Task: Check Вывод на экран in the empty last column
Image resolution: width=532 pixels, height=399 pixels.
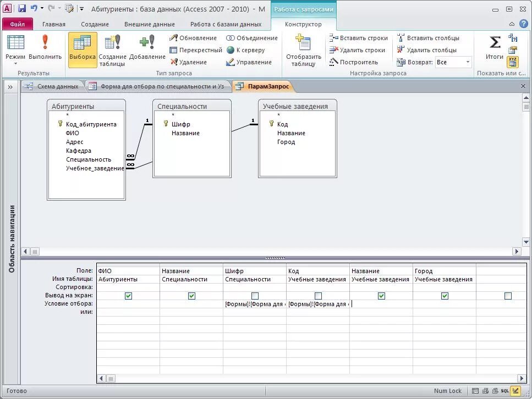Action: (x=508, y=296)
